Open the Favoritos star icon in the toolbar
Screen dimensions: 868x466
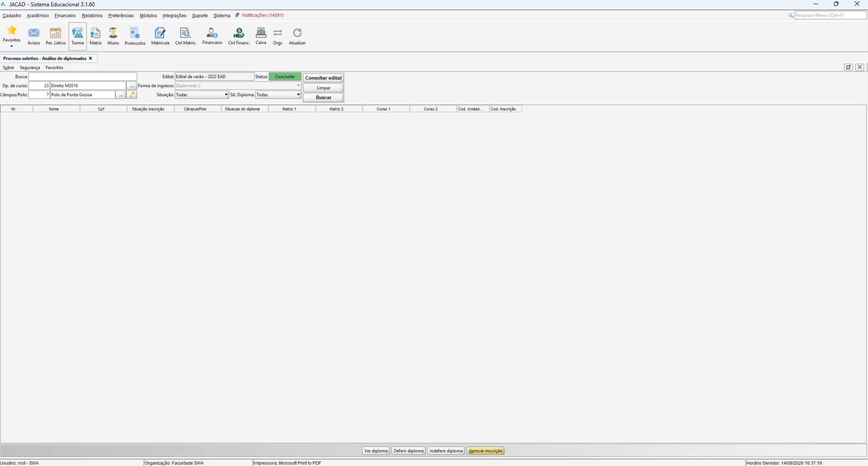click(x=12, y=31)
